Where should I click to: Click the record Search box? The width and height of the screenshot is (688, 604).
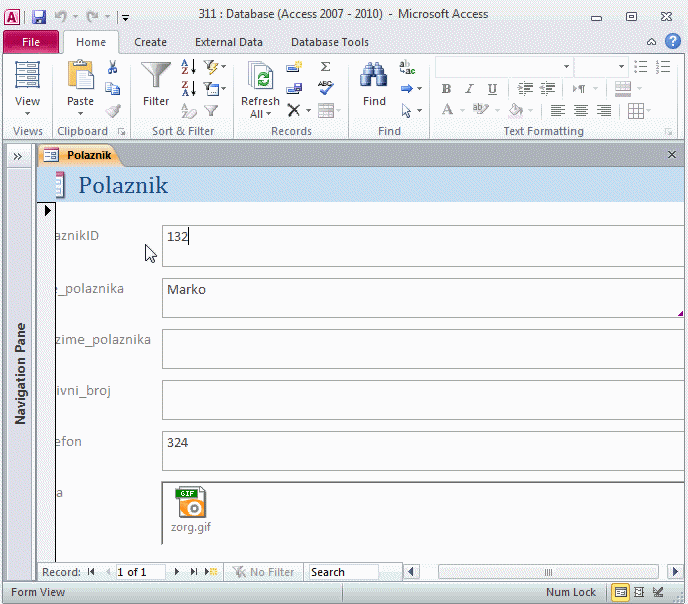[x=342, y=572]
